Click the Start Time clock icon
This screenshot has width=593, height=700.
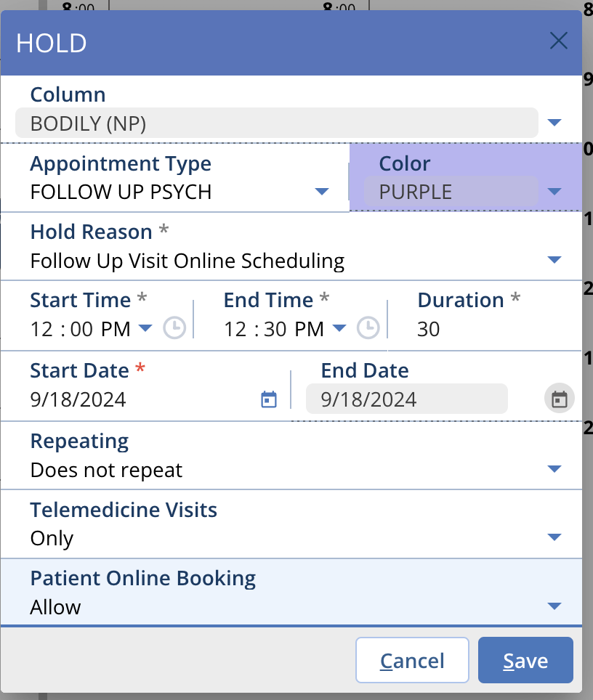174,328
